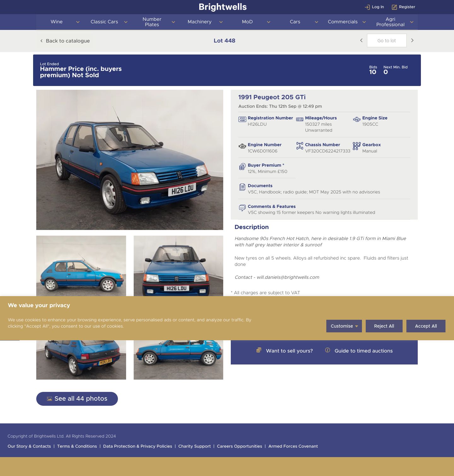This screenshot has width=454, height=476.
Task: Click the Go to lot input field
Action: (x=387, y=40)
